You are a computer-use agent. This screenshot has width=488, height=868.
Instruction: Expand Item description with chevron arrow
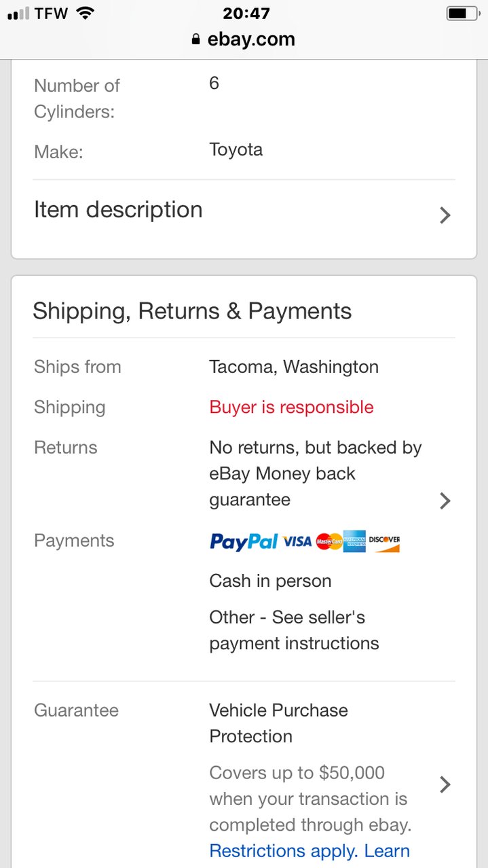click(445, 215)
